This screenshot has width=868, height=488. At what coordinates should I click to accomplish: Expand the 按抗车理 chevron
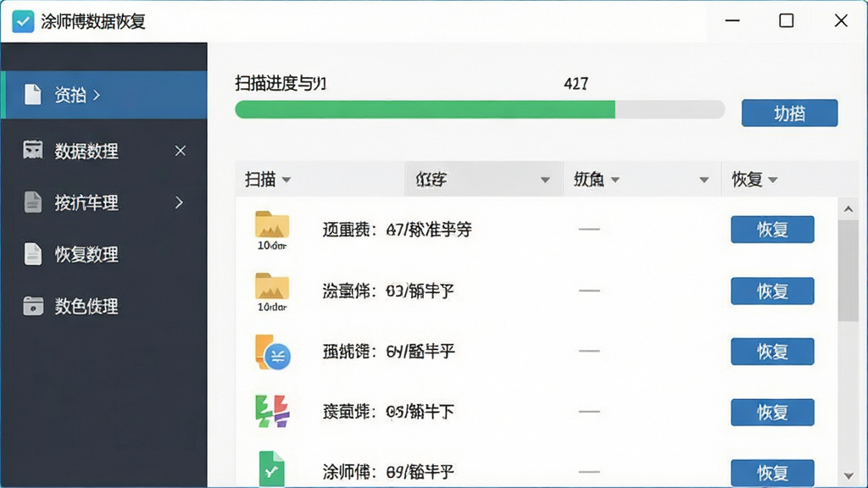coord(179,202)
